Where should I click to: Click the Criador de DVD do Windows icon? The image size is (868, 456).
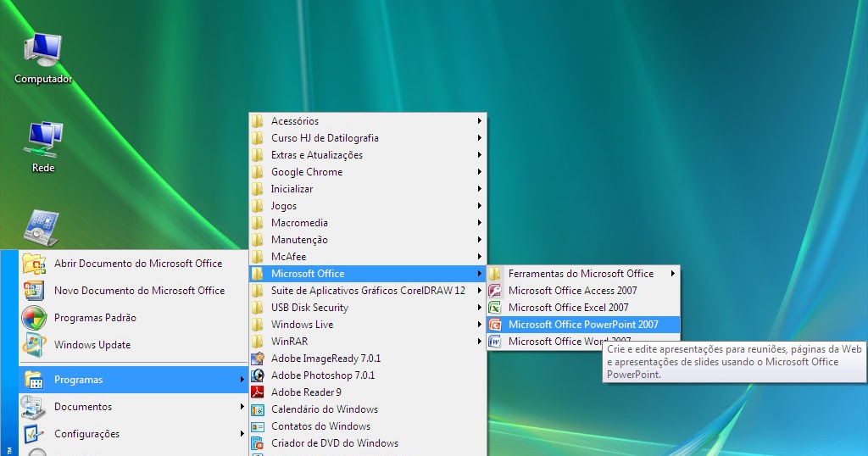258,443
